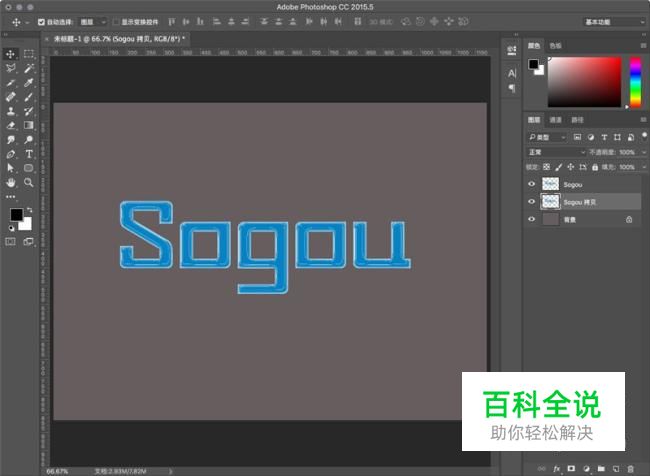Hide the Sogou layer
This screenshot has height=476, width=650.
pos(531,184)
